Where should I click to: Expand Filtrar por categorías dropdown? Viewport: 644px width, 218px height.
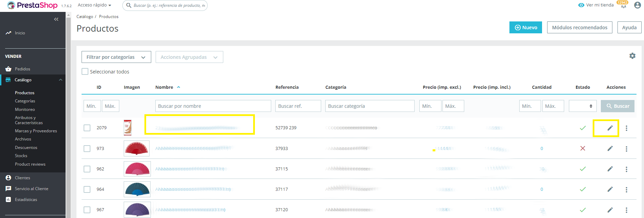pos(116,57)
